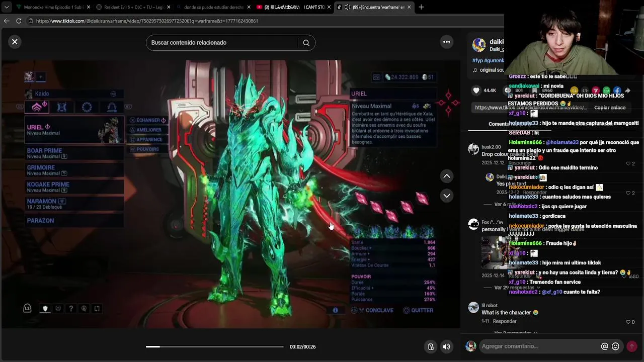The image size is (644, 362).
Task: Go to next video with down chevron
Action: point(446,196)
